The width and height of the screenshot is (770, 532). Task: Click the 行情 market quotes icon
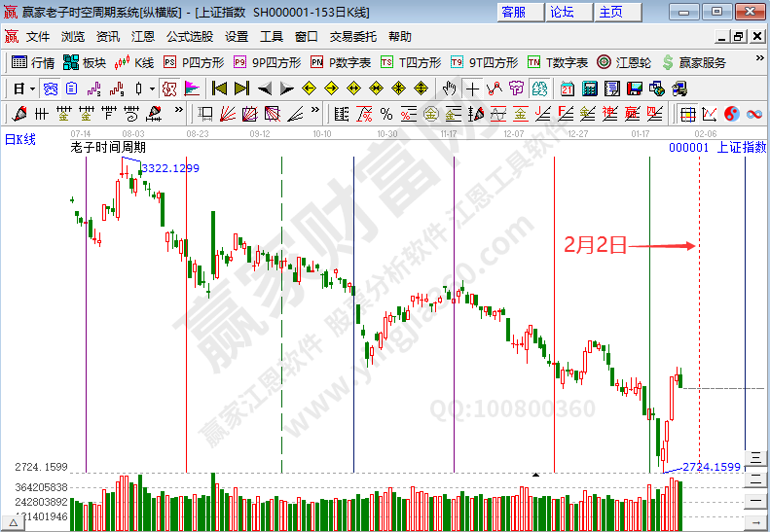pyautogui.click(x=32, y=62)
